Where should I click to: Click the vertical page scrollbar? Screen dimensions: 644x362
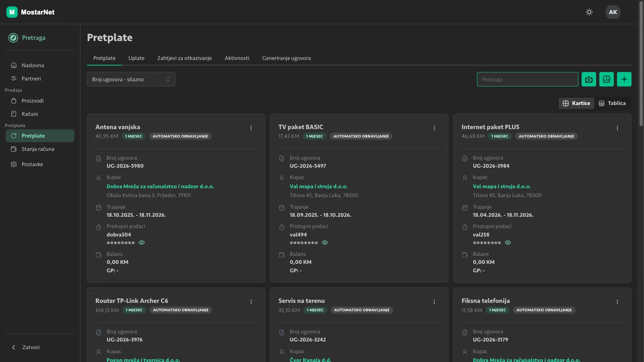coord(641,64)
